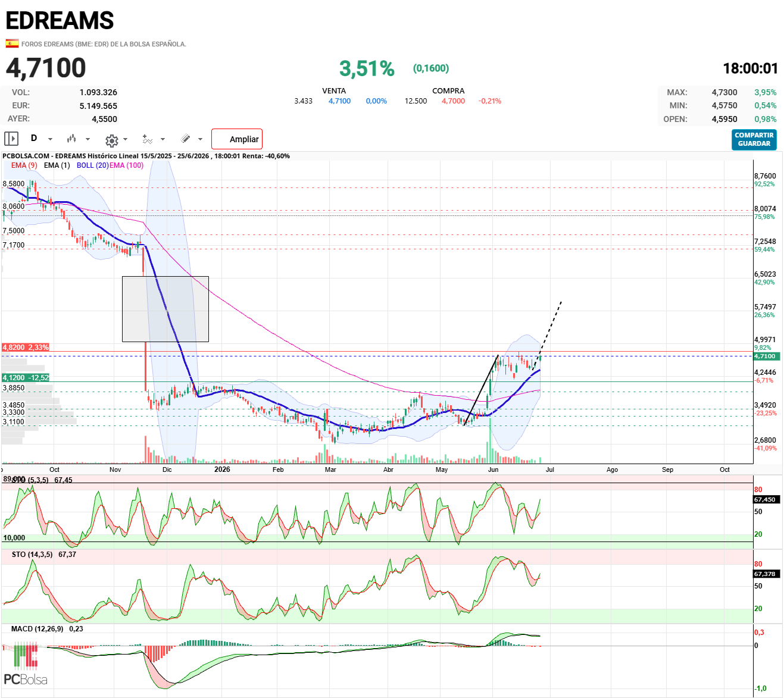Click the Spanish flag icon
The height and width of the screenshot is (698, 784).
tap(12, 43)
